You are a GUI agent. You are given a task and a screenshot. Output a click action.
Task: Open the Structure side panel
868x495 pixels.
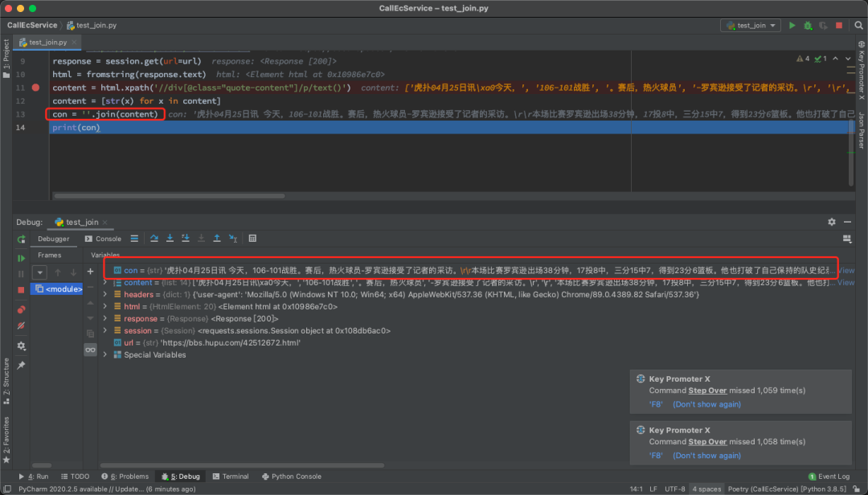point(6,381)
